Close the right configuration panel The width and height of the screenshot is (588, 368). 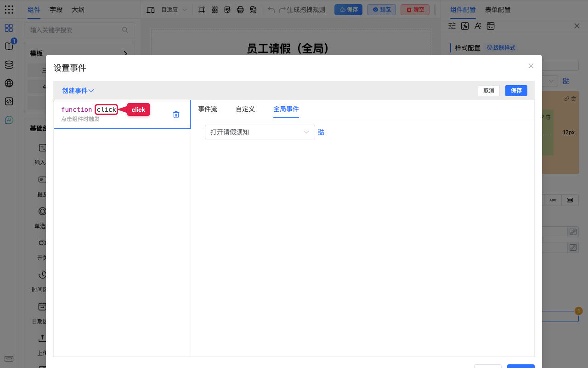[577, 26]
